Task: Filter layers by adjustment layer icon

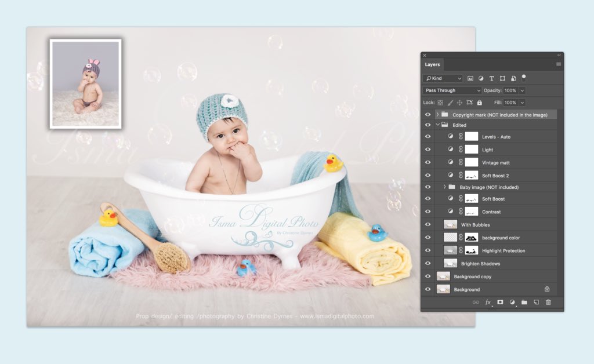Action: (481, 78)
